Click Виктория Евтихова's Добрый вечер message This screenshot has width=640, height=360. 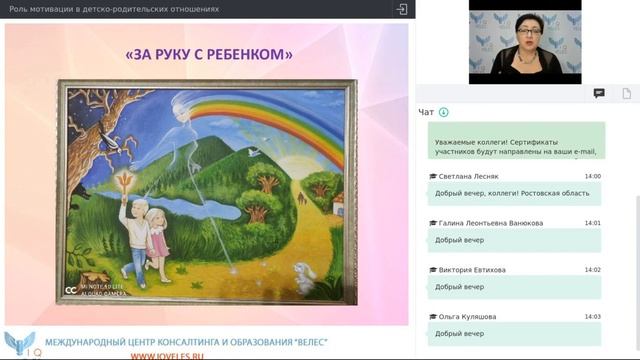[x=514, y=287]
